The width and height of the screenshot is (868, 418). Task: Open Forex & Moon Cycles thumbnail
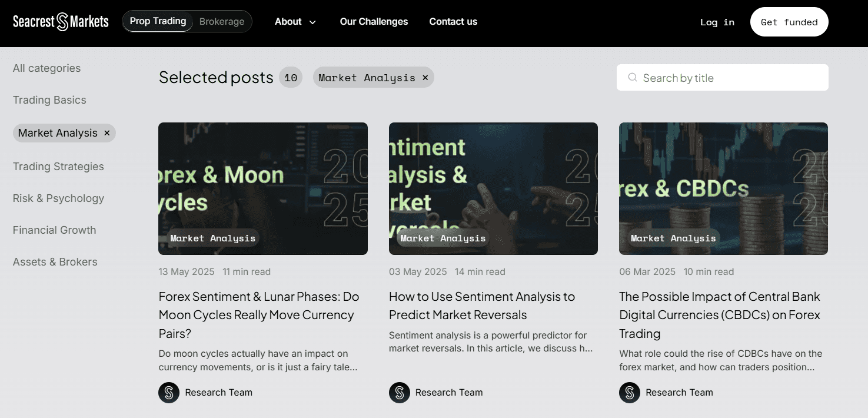(263, 188)
